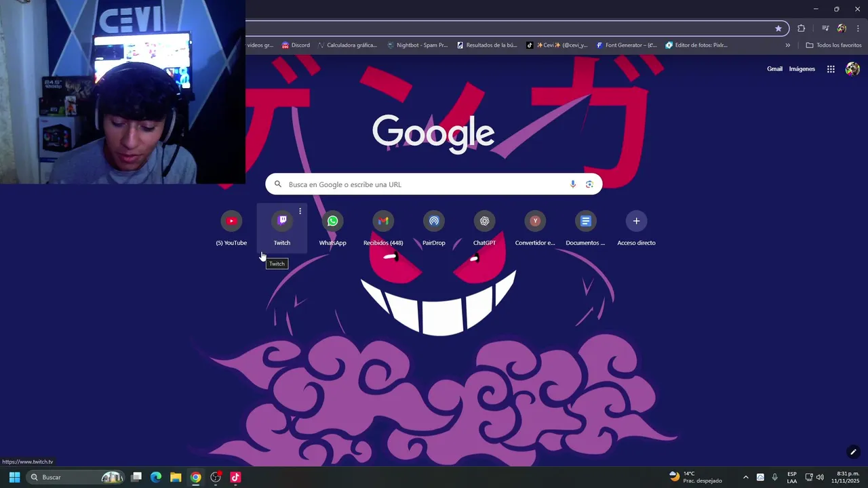Open the clock showing 8:31 p. m.
Image resolution: width=868 pixels, height=488 pixels.
845,477
